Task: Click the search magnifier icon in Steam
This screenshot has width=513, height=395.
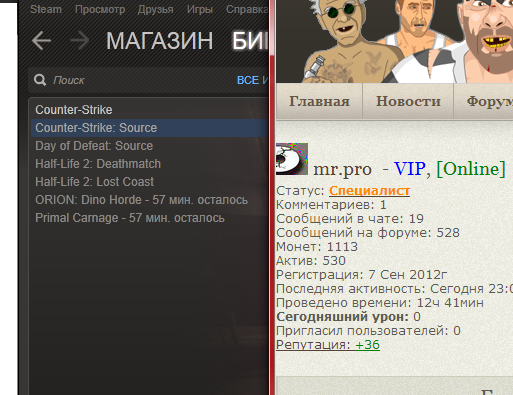Action: pyautogui.click(x=40, y=80)
